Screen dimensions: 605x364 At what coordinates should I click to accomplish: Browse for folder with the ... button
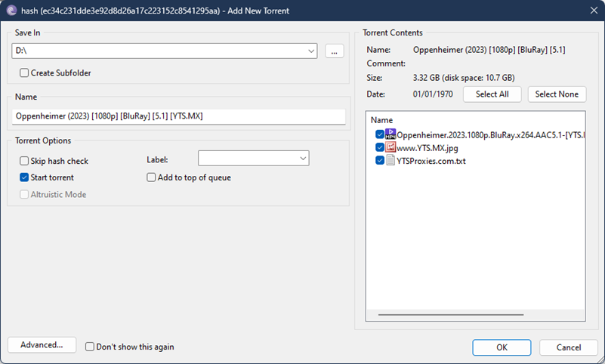[334, 51]
